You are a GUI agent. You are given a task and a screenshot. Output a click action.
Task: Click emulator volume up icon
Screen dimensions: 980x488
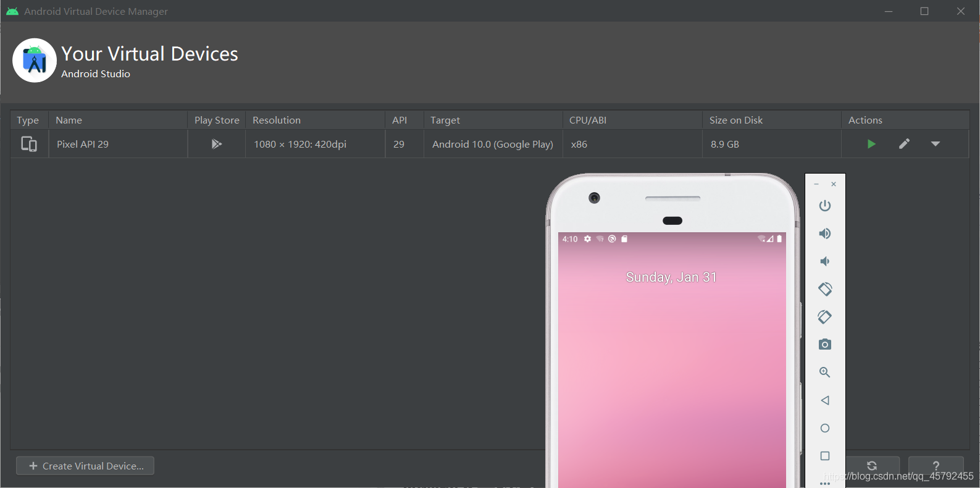825,233
